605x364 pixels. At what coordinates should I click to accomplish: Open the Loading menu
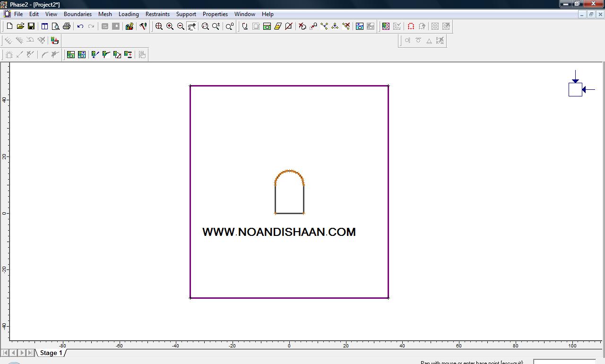pos(129,14)
